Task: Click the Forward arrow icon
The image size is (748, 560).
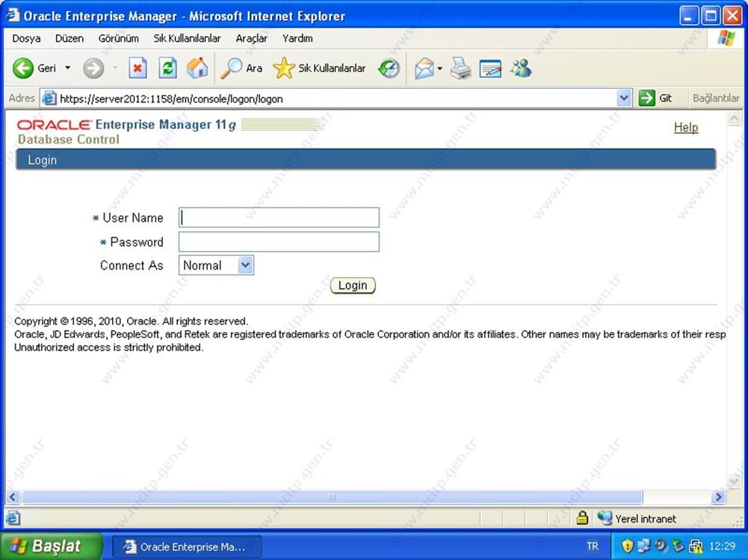Action: tap(93, 69)
